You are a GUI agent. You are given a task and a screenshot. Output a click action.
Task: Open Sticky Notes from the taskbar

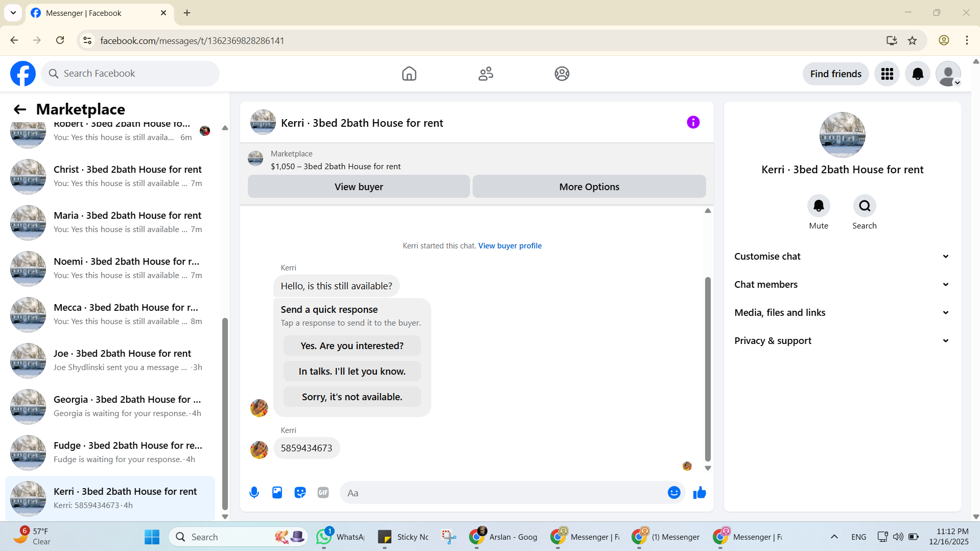(404, 537)
